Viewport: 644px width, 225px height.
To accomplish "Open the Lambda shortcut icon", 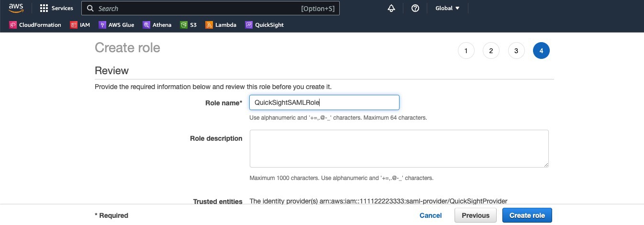I will (209, 25).
